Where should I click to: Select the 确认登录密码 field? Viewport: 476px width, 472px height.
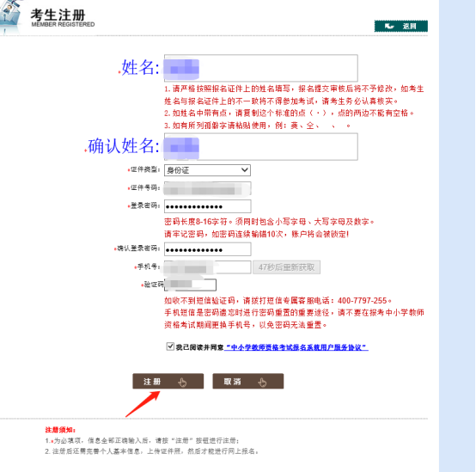(208, 249)
